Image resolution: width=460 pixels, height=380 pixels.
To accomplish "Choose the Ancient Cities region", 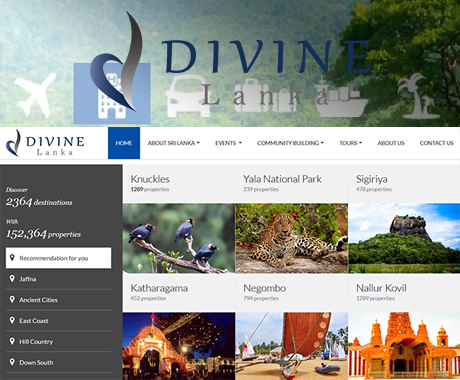I will 58,300.
